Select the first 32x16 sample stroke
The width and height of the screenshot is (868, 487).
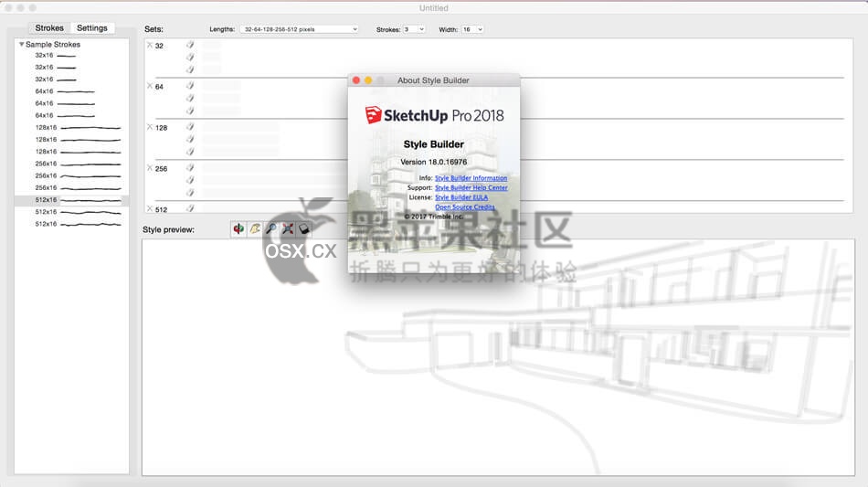[x=71, y=56]
